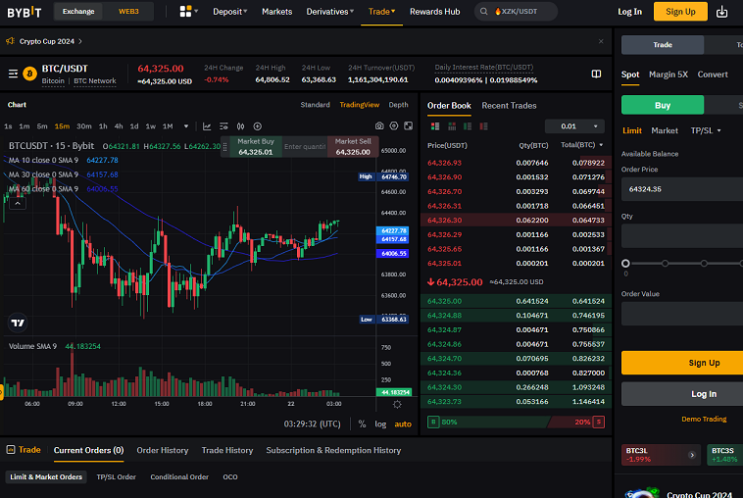This screenshot has width=743, height=498.
Task: Click the Order Price input field
Action: (682, 189)
